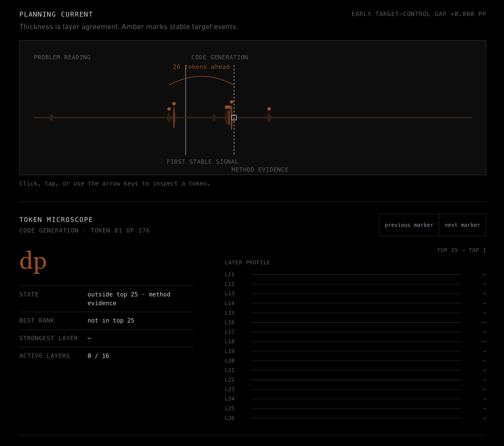504x446 pixels.
Task: Select the faint diamond marker in Problem Reading section
Action: 51,117
